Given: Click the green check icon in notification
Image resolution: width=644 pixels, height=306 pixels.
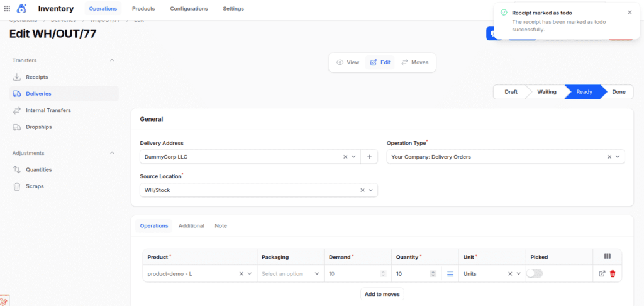Looking at the screenshot, I should 504,13.
